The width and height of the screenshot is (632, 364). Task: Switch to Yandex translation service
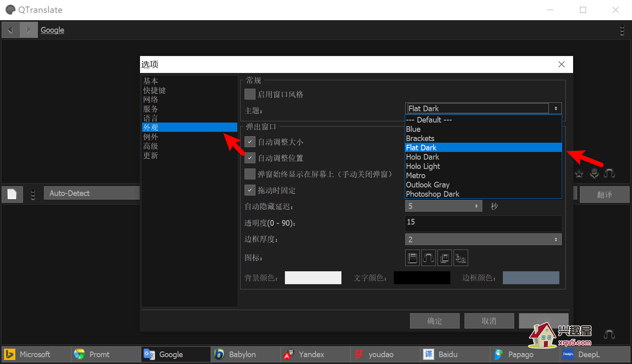point(311,354)
